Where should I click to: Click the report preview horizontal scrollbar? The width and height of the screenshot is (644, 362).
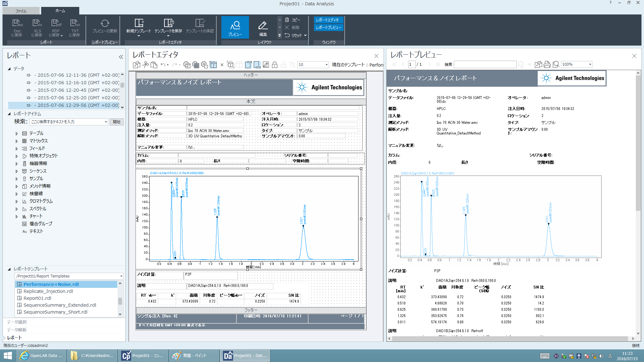(509, 338)
